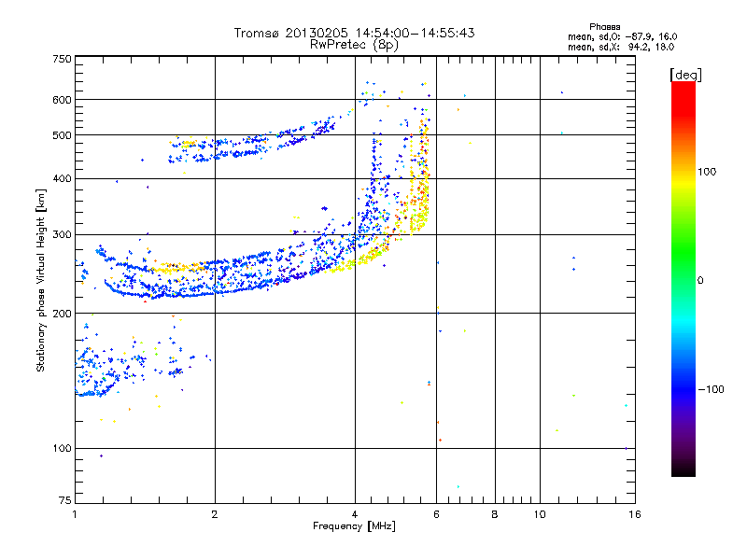Select the "RwPretec (8p)" subtitle text

354,45
